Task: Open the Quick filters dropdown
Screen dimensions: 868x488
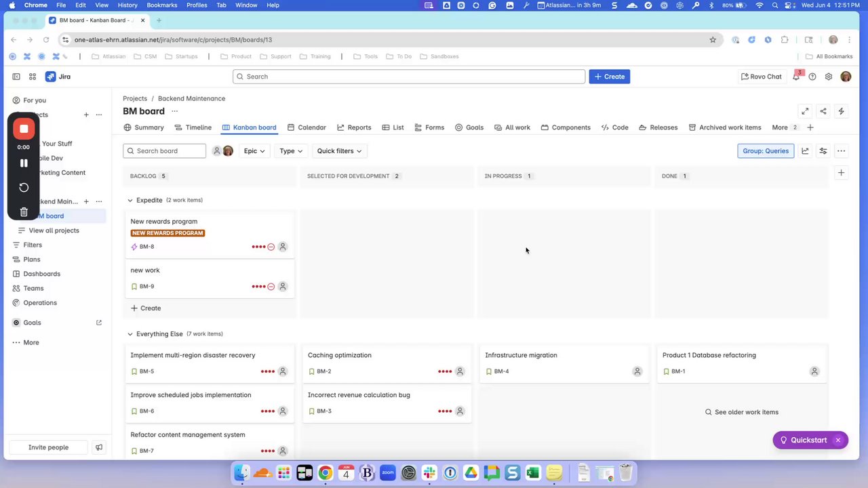Action: (x=339, y=151)
